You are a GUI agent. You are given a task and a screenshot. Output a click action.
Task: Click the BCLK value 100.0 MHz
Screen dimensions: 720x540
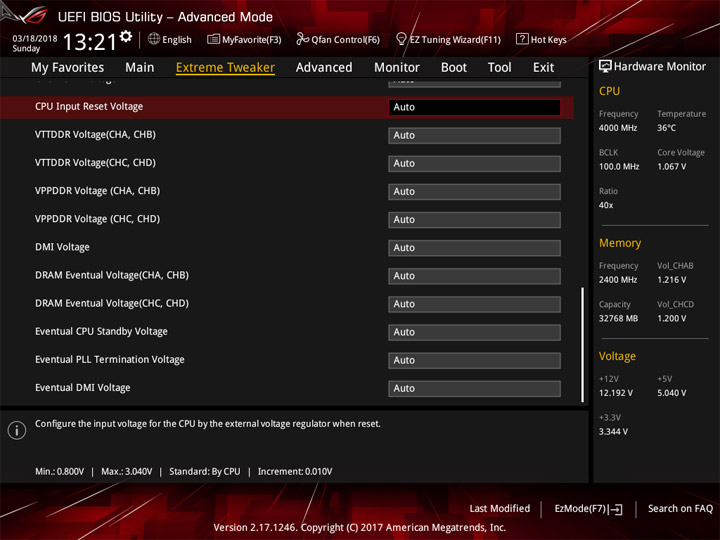619,167
